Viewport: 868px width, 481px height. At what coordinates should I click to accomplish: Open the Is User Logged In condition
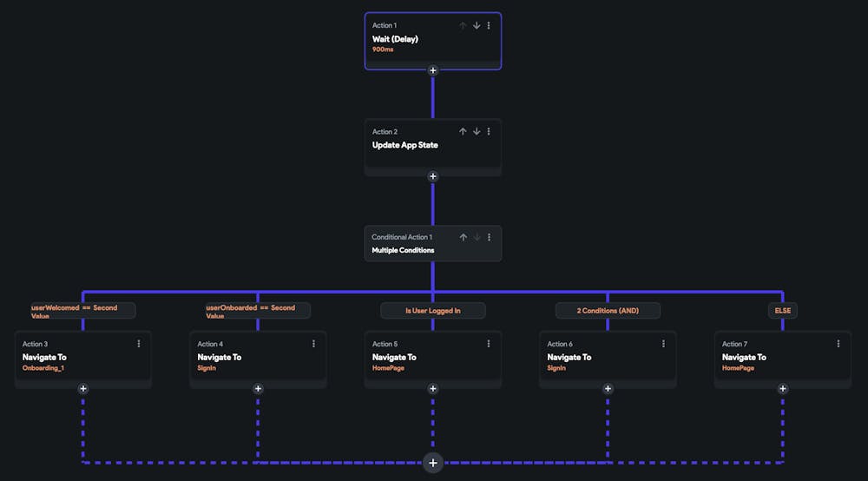(x=433, y=310)
